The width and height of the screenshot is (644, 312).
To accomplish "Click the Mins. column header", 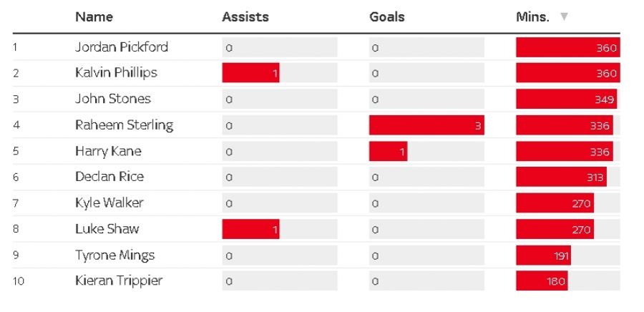I will tap(532, 17).
